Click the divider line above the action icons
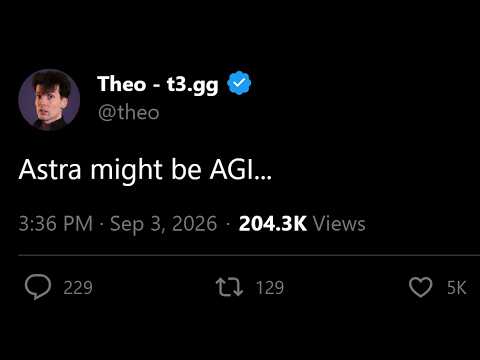 tap(249, 255)
